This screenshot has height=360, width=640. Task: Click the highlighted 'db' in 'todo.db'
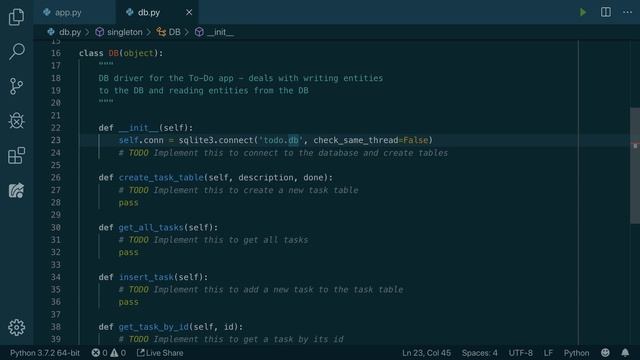point(293,140)
